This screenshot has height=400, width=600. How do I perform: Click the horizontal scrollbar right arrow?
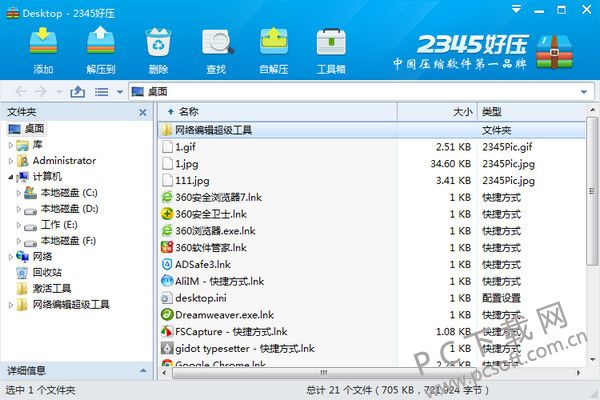pyautogui.click(x=578, y=372)
